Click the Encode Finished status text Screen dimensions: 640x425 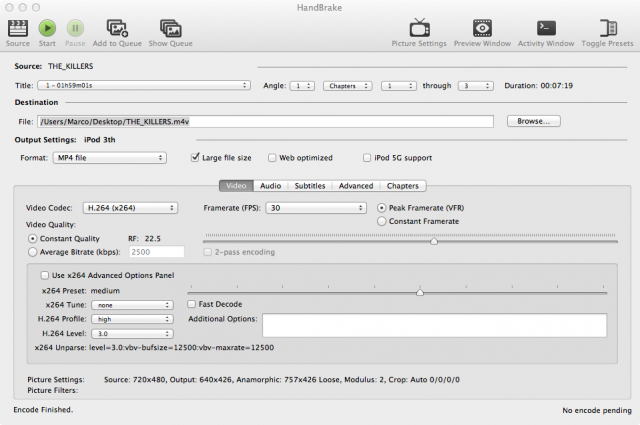pyautogui.click(x=43, y=409)
